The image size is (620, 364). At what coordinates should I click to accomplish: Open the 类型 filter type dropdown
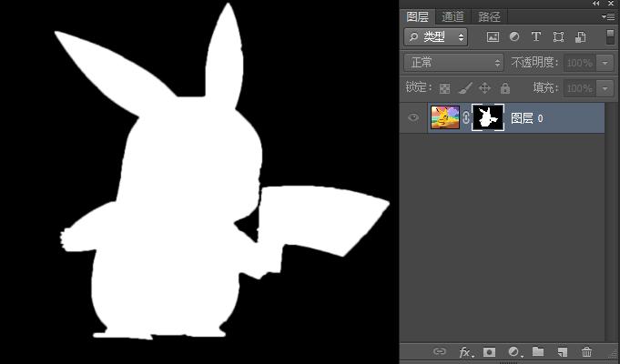435,37
